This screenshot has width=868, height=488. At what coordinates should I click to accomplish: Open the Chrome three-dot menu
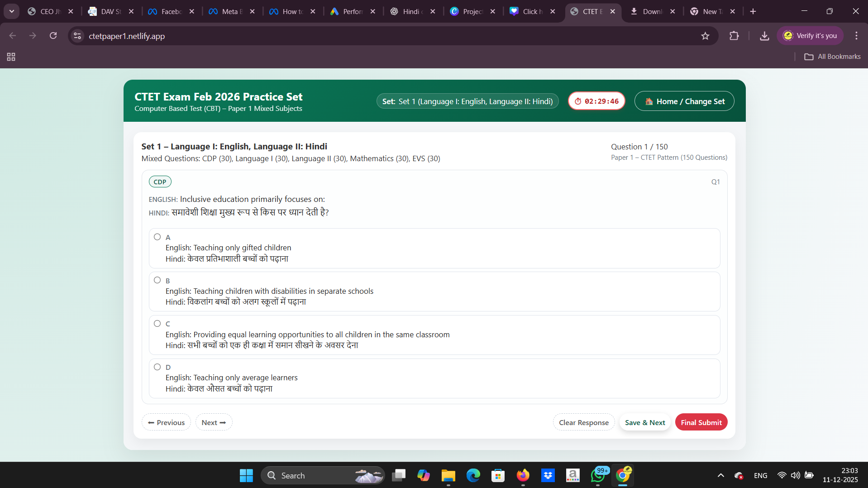pos(856,36)
